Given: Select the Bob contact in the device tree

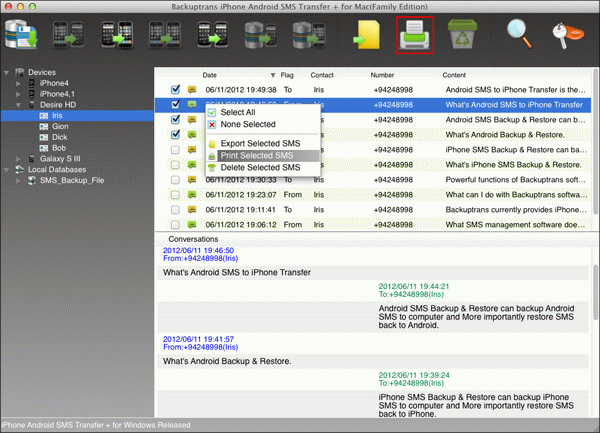Looking at the screenshot, I should click(x=59, y=148).
